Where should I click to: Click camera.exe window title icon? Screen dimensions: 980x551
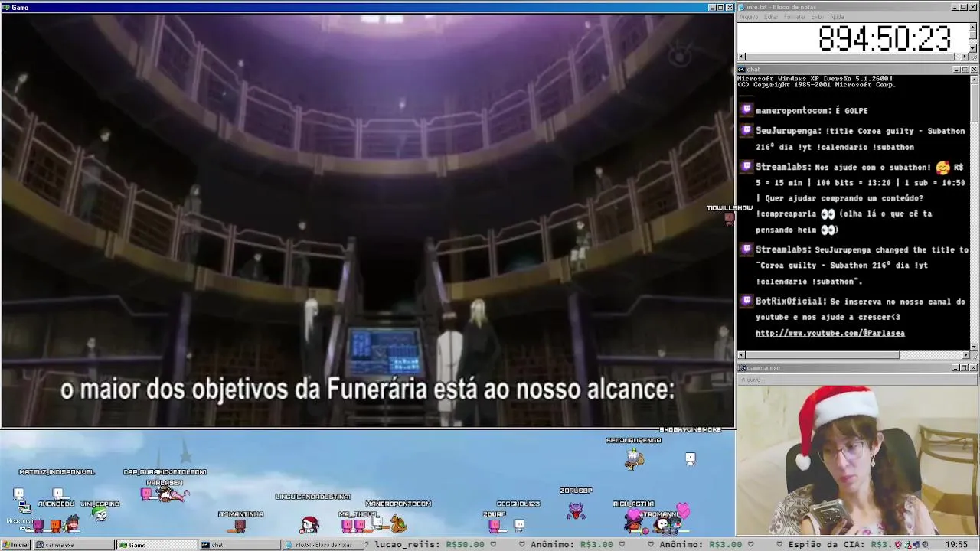742,368
